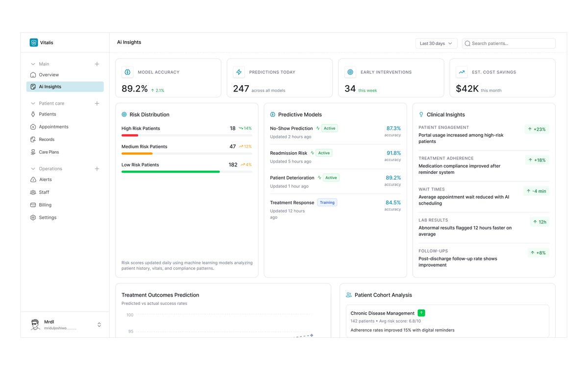Expand the Mrdl account switcher chevrons
The height and width of the screenshot is (370, 588).
point(99,325)
